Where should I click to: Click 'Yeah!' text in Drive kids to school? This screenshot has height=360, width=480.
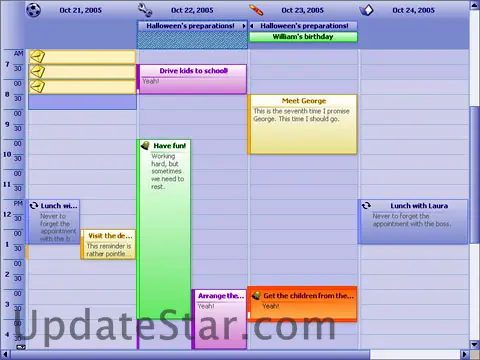coord(151,81)
